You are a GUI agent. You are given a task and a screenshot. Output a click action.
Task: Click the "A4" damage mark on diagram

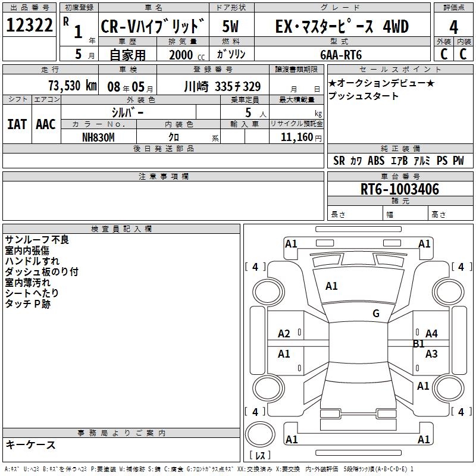click(431, 334)
